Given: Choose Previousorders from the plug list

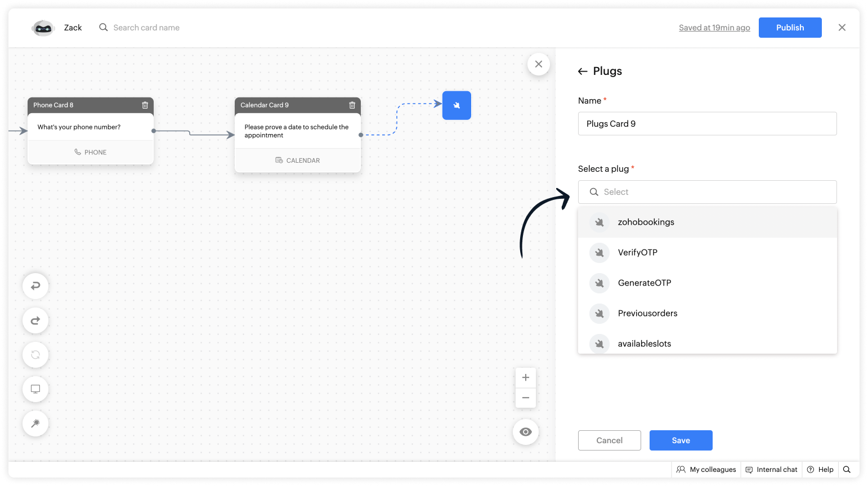Looking at the screenshot, I should point(708,314).
